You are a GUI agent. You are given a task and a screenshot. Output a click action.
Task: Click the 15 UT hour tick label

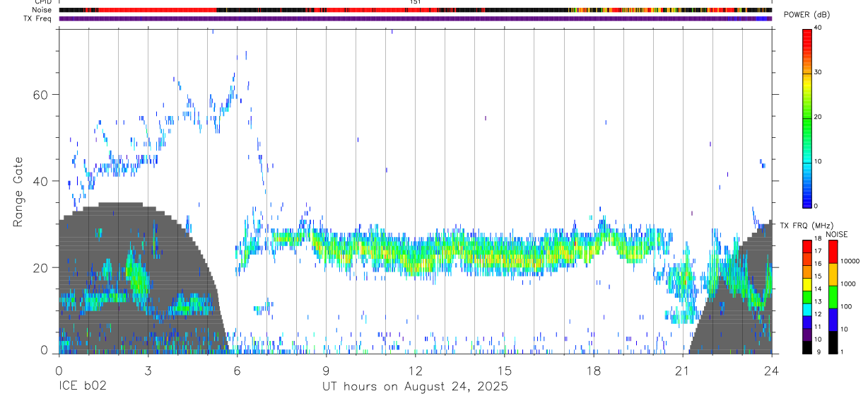pyautogui.click(x=504, y=370)
